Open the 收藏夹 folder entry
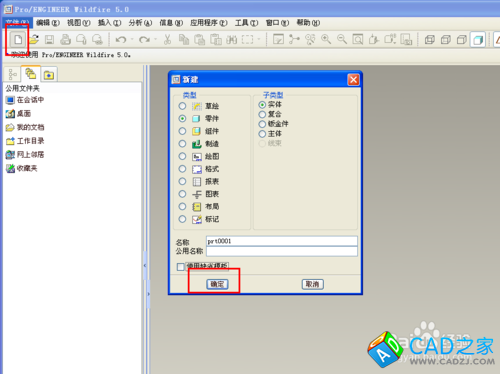This screenshot has width=500, height=374. (x=21, y=168)
